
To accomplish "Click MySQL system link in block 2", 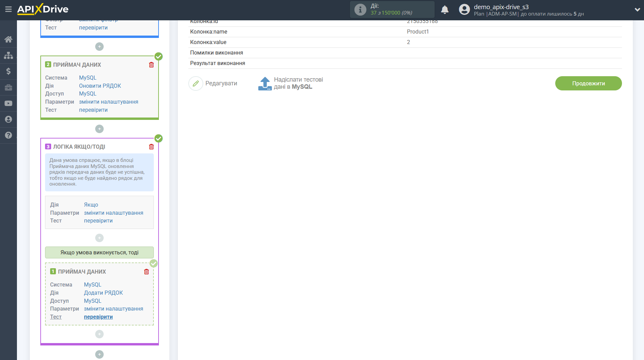I will click(88, 78).
